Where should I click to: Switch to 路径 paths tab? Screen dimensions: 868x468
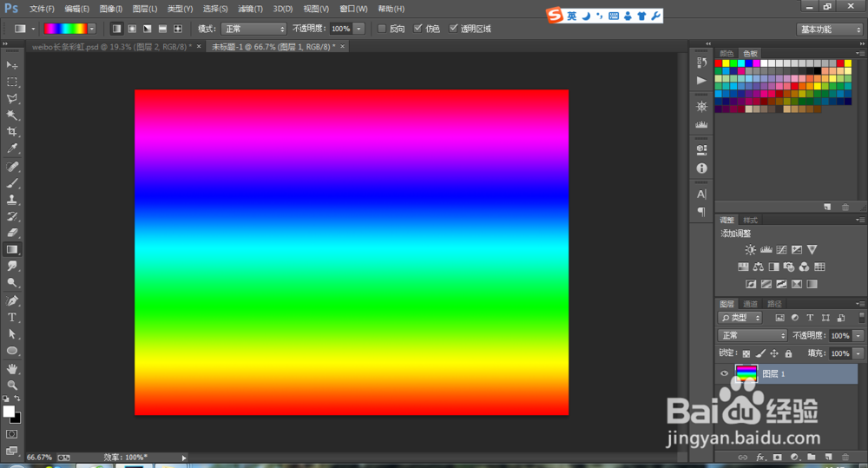[x=774, y=304]
